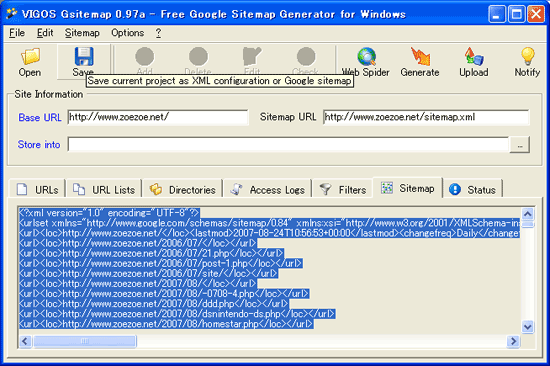Viewport: 550px width, 366px height.
Task: Click the 2006/07/post-1.php URL line
Action: (161, 263)
